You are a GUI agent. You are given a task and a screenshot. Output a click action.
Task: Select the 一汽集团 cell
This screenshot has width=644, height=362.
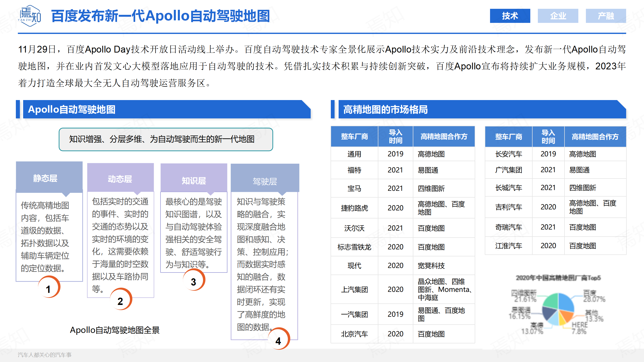pyautogui.click(x=354, y=314)
